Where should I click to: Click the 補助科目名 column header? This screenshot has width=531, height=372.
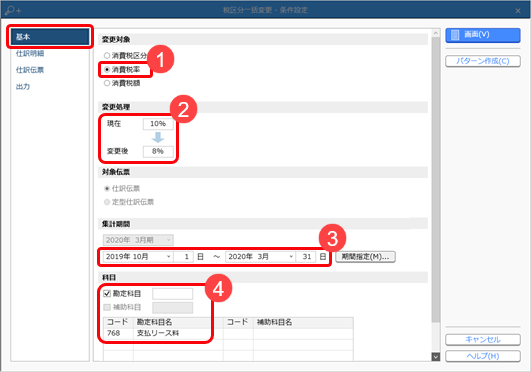tap(303, 322)
